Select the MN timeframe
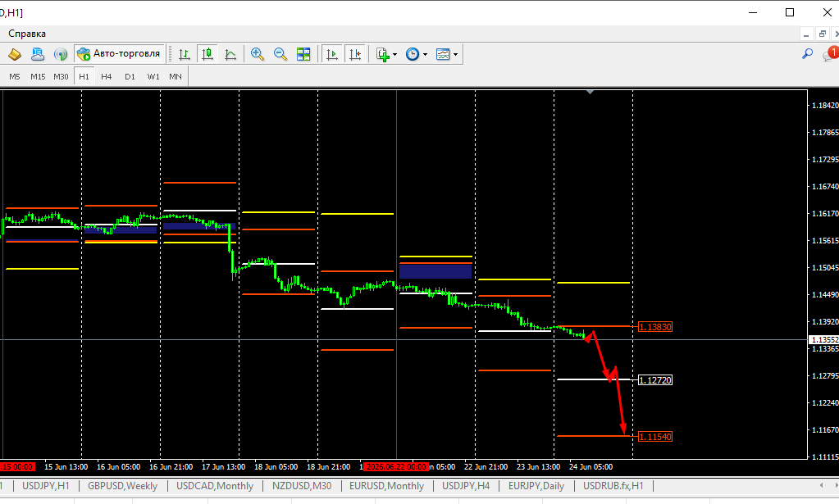Image resolution: width=839 pixels, height=504 pixels. point(176,76)
